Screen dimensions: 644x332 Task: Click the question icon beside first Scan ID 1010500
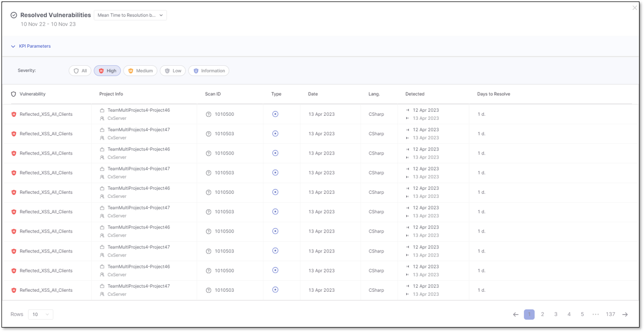(x=209, y=114)
